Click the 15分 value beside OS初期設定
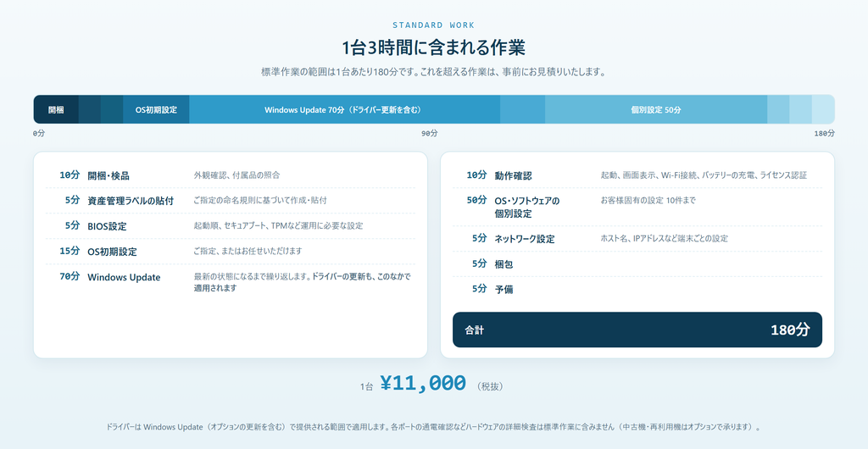This screenshot has height=449, width=868. [70, 251]
